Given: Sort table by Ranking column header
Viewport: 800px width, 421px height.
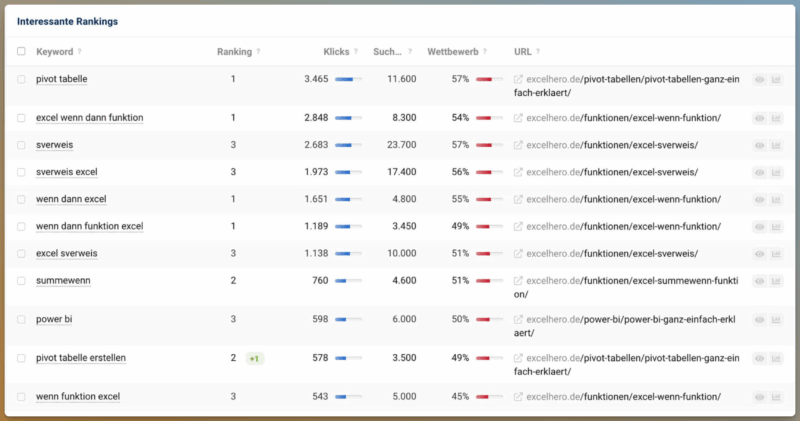Looking at the screenshot, I should [x=234, y=52].
